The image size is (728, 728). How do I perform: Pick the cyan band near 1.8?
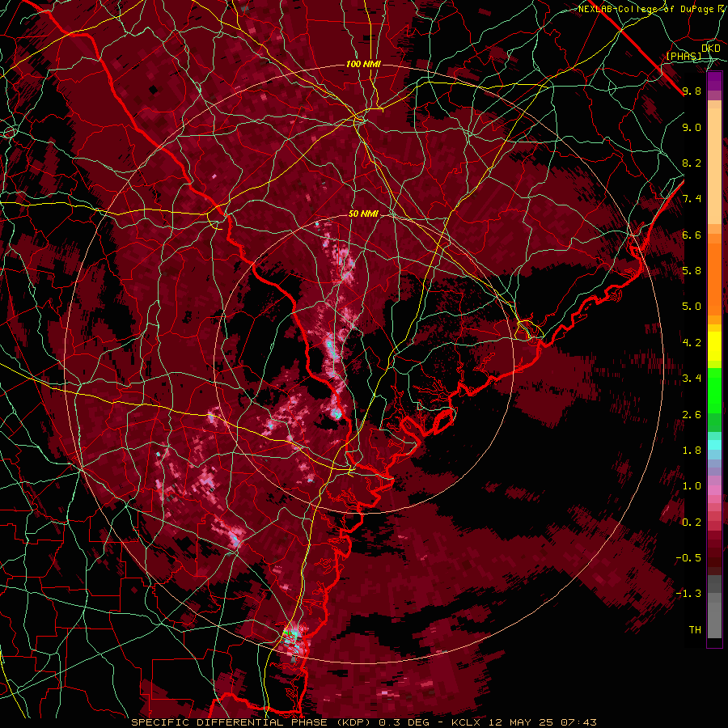coord(714,445)
